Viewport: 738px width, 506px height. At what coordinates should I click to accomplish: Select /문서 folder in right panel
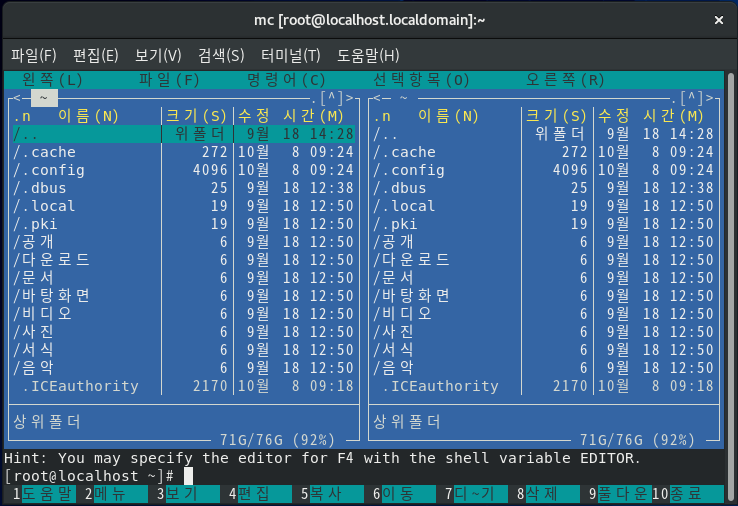(x=544, y=278)
